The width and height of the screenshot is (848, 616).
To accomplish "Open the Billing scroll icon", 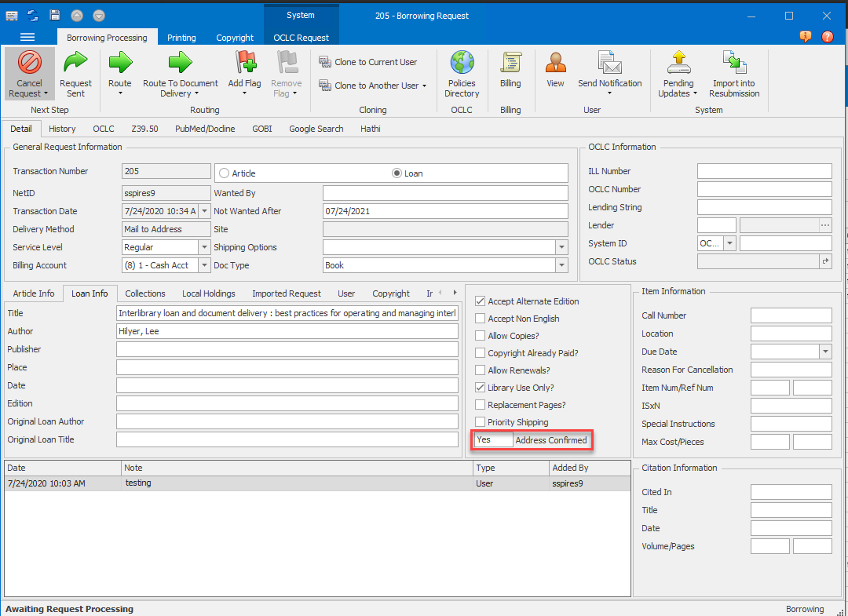I will [x=510, y=63].
